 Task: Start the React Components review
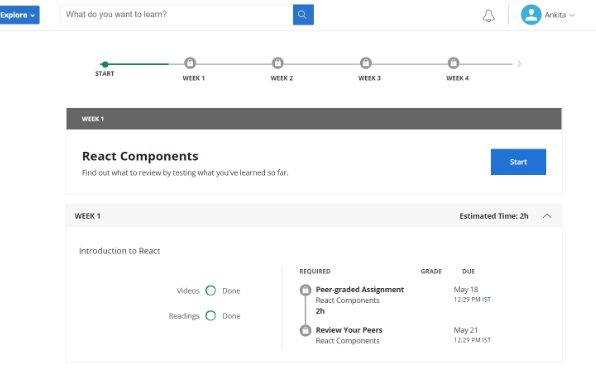pos(518,162)
